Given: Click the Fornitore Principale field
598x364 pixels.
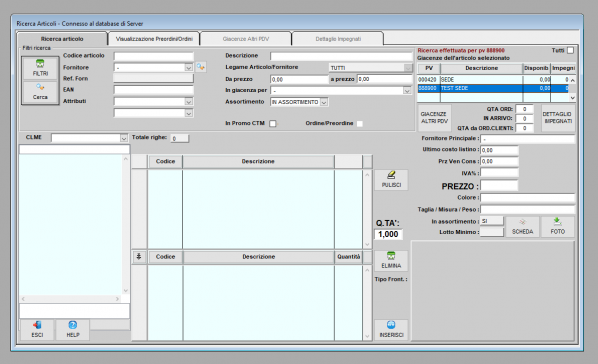Looking at the screenshot, I should point(527,139).
